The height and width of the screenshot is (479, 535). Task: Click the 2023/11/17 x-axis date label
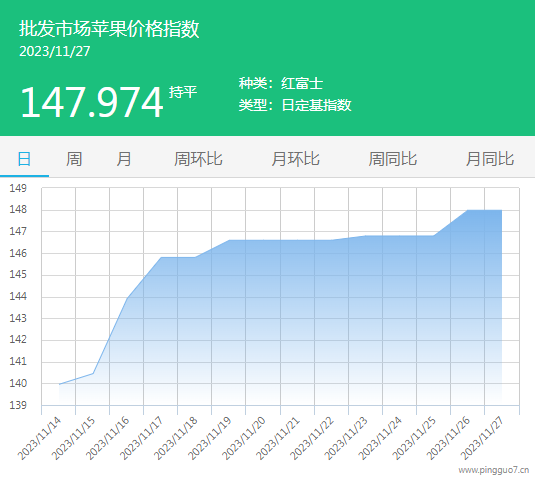point(142,438)
